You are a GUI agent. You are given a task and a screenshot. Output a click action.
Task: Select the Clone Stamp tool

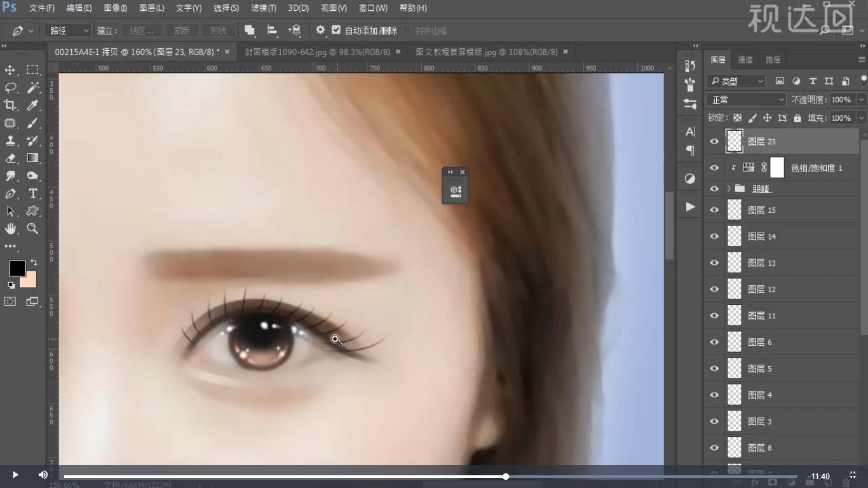[x=10, y=140]
